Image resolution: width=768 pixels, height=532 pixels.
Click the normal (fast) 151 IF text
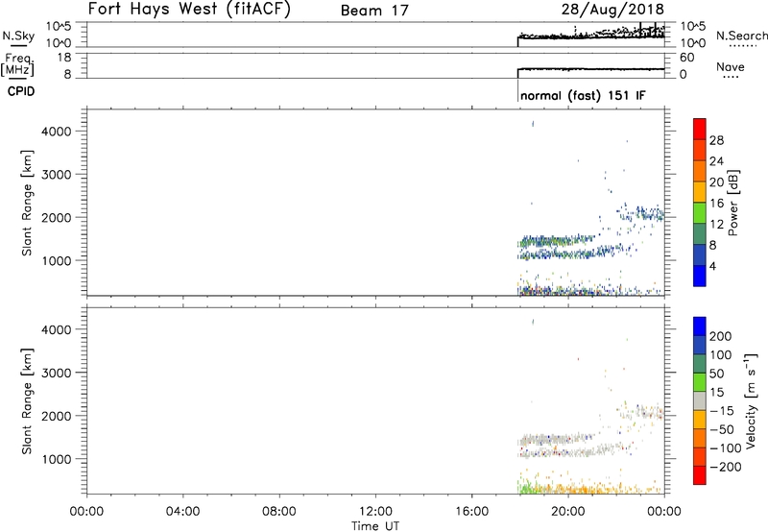pyautogui.click(x=581, y=97)
